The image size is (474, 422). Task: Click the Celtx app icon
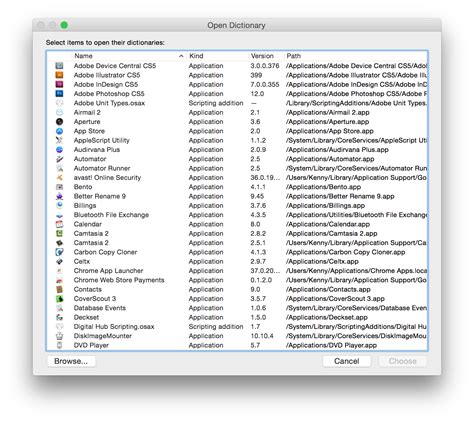(59, 261)
